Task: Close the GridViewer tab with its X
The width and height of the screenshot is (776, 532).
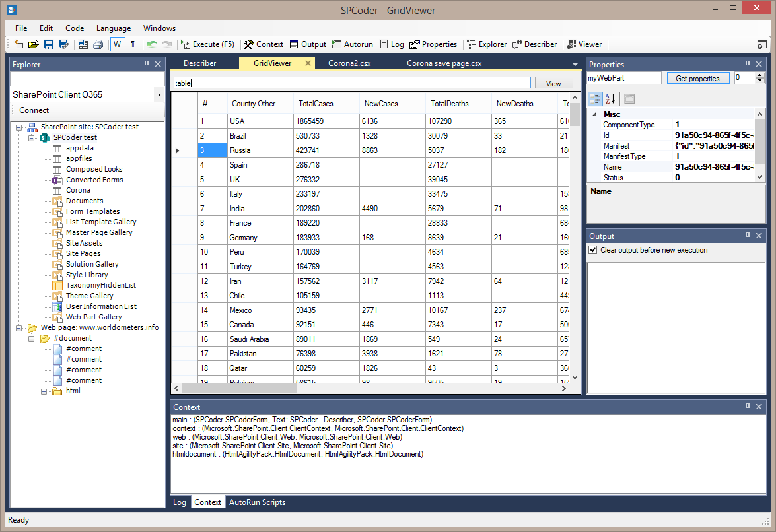Action: (x=308, y=63)
